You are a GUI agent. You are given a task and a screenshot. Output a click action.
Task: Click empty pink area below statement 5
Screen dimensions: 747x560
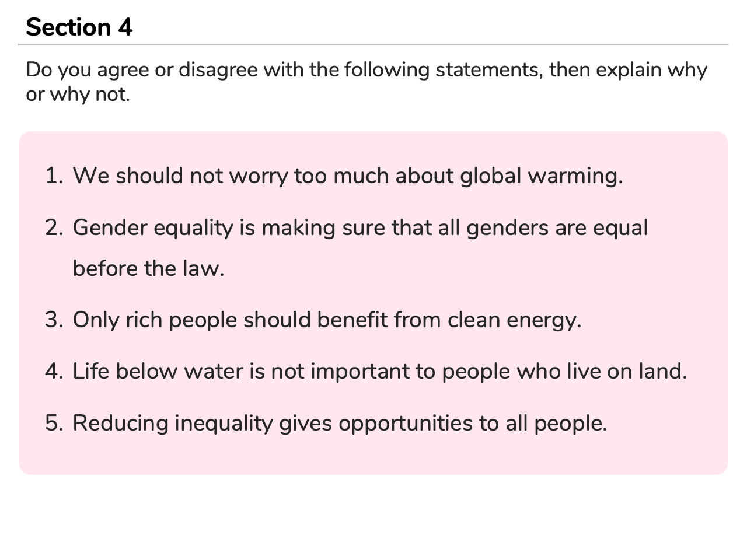click(x=373, y=455)
